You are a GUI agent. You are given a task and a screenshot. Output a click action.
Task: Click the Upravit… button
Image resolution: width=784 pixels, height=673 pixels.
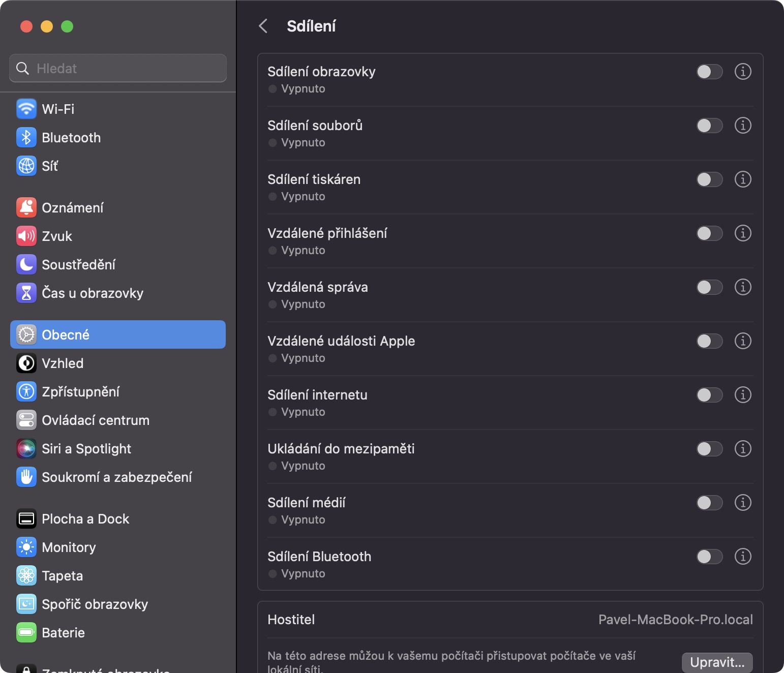click(717, 662)
